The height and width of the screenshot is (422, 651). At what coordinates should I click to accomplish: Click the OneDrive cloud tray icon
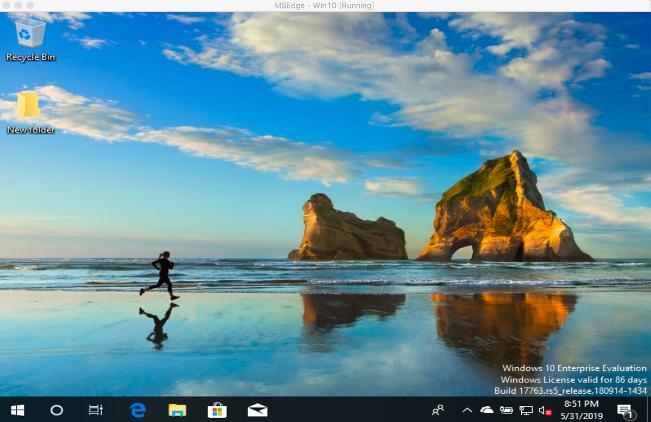coord(486,410)
